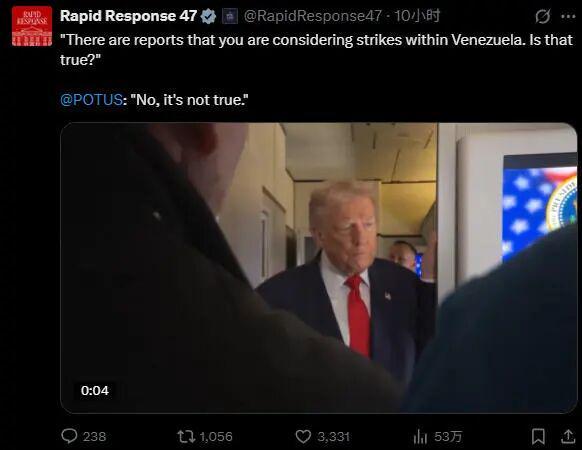Open the Rapid Response 47 profile avatar
The width and height of the screenshot is (582, 450).
click(32, 26)
